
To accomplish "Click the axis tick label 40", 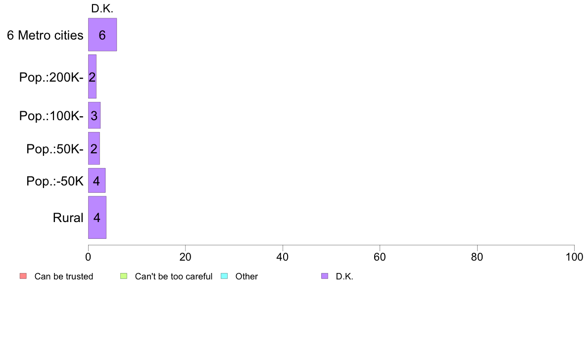I will [x=283, y=257].
